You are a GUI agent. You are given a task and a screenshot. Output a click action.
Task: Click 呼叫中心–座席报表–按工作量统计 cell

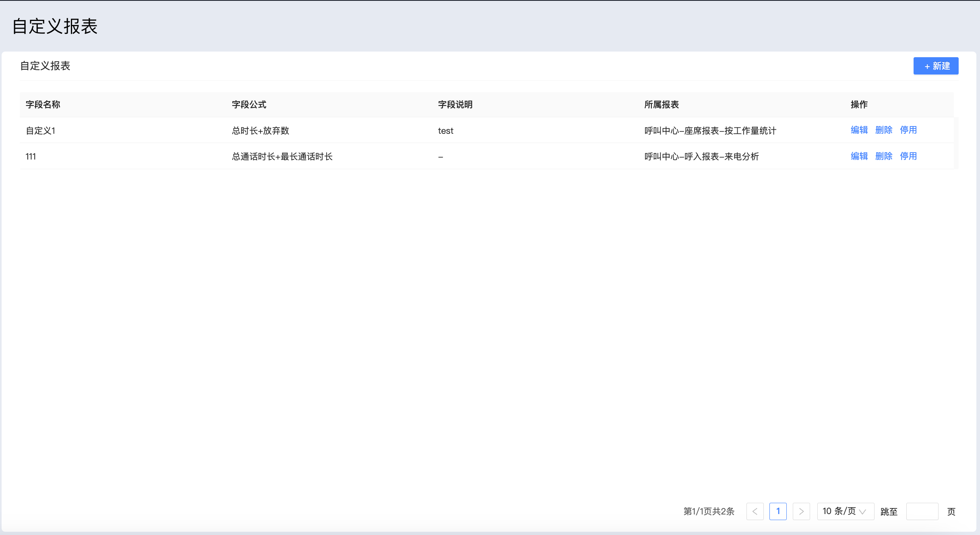click(x=710, y=131)
